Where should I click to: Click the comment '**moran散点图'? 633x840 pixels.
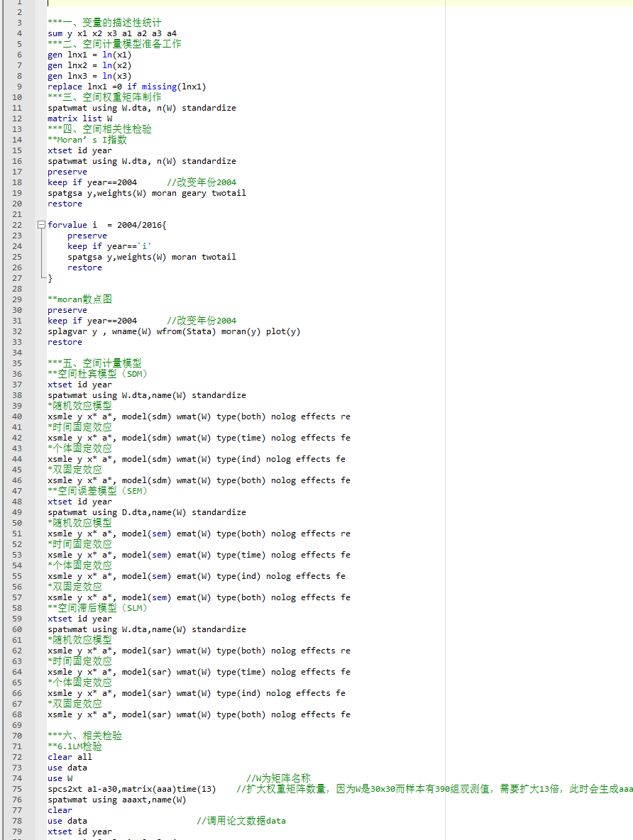tap(80, 299)
